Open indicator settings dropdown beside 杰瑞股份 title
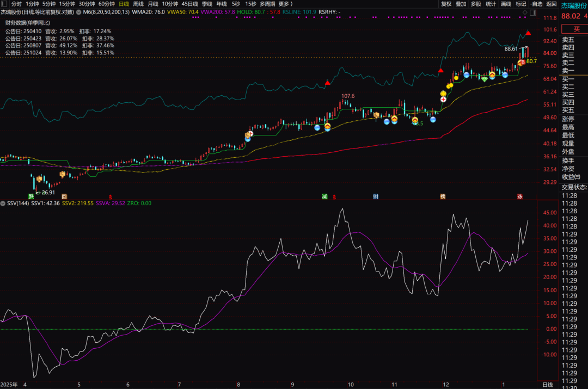Screen dimensions: 588x389 tap(79, 12)
